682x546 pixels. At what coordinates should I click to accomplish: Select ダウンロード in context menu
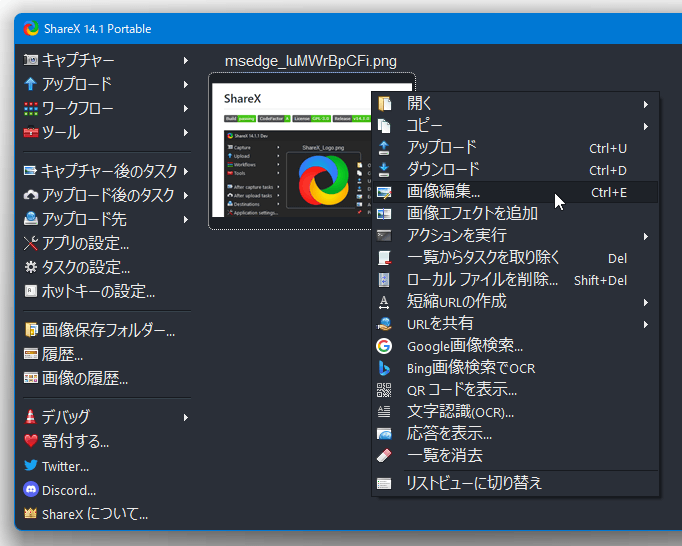[x=515, y=170]
